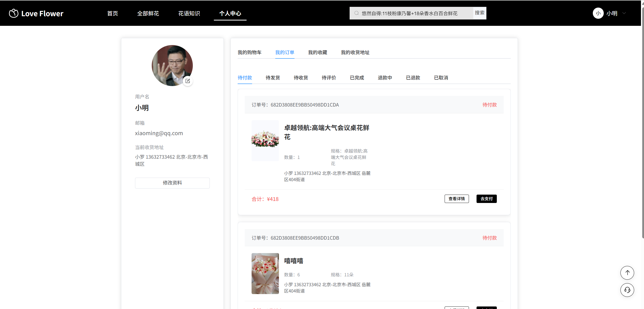Viewport: 644px width, 309px height.
Task: Switch to the 我的购物车 tab
Action: click(249, 52)
